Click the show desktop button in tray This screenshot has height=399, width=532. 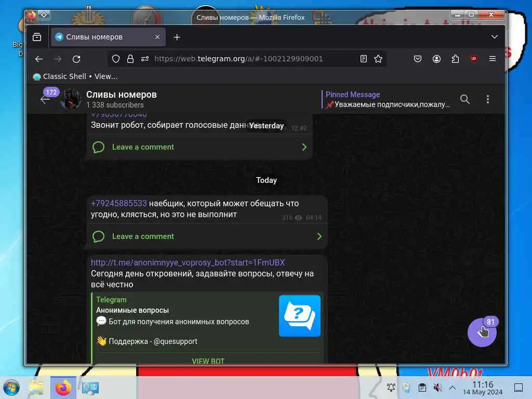tap(518, 388)
